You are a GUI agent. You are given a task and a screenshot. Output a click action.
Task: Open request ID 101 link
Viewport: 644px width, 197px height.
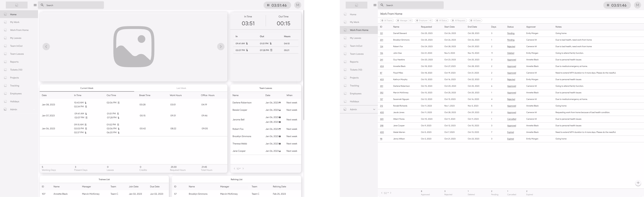[381, 33]
